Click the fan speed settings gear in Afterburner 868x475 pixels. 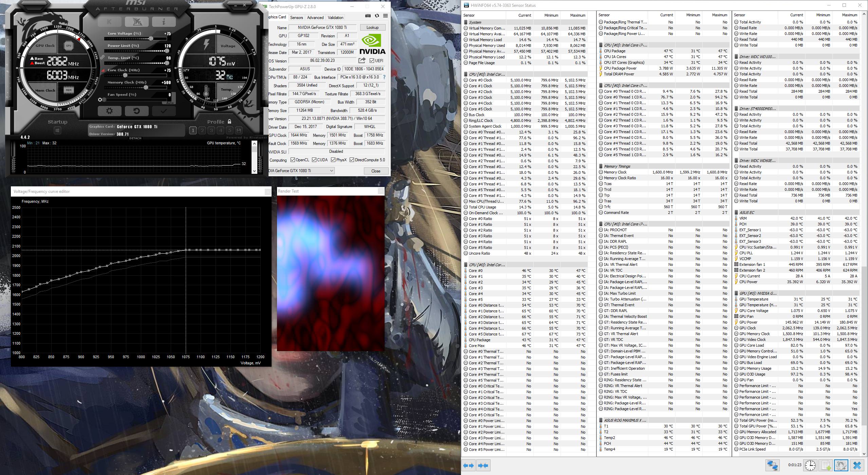point(100,100)
